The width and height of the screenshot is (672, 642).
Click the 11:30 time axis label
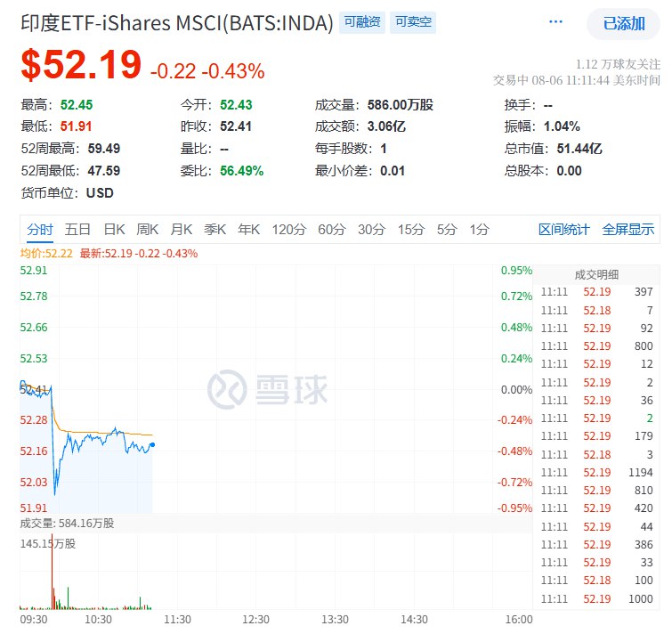tap(177, 620)
